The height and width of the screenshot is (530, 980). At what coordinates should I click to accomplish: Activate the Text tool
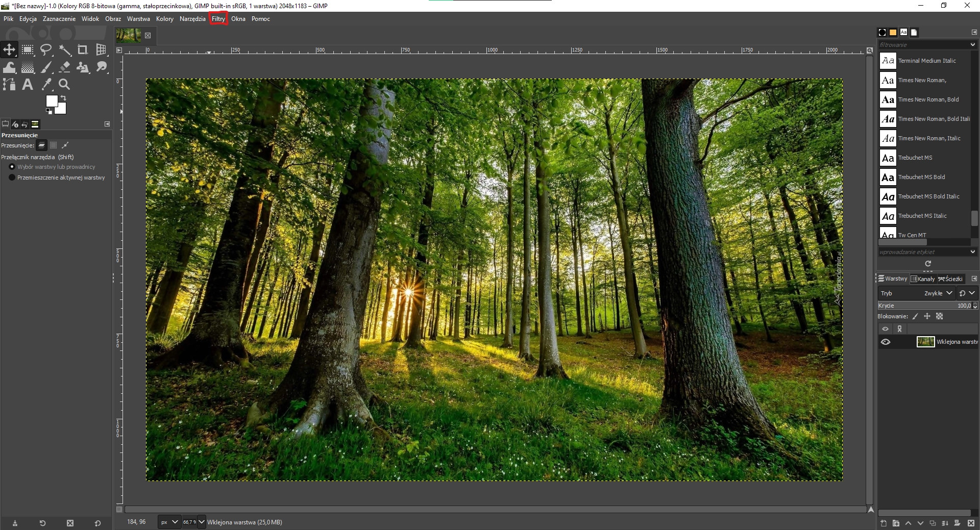(28, 84)
